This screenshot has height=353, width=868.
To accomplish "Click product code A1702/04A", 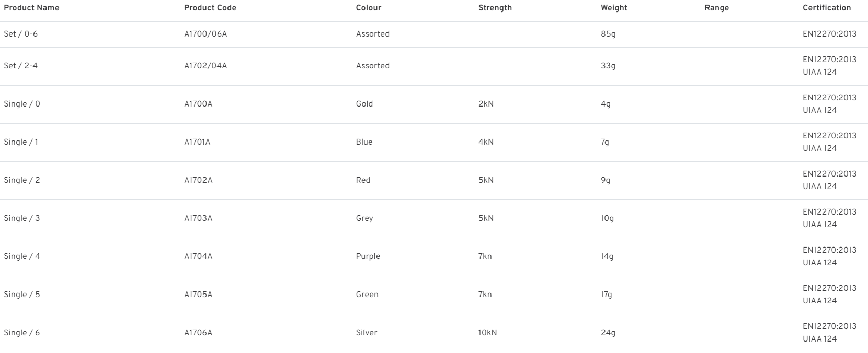I will click(205, 66).
